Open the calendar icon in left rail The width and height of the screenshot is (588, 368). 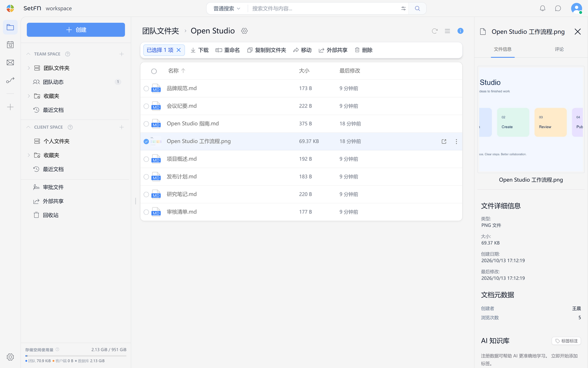point(10,45)
